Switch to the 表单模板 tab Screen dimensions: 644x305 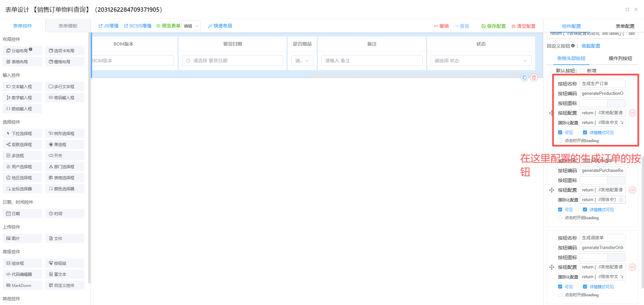(x=68, y=26)
